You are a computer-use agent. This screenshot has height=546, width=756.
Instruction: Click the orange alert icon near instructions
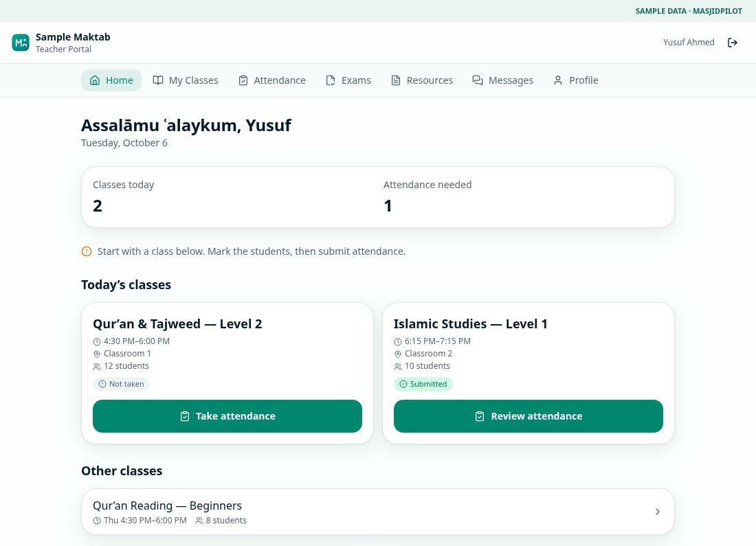point(87,251)
